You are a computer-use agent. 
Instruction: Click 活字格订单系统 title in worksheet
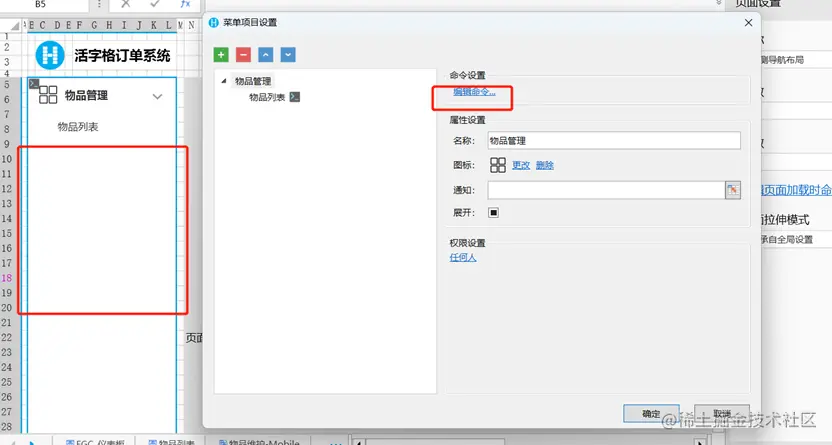122,56
